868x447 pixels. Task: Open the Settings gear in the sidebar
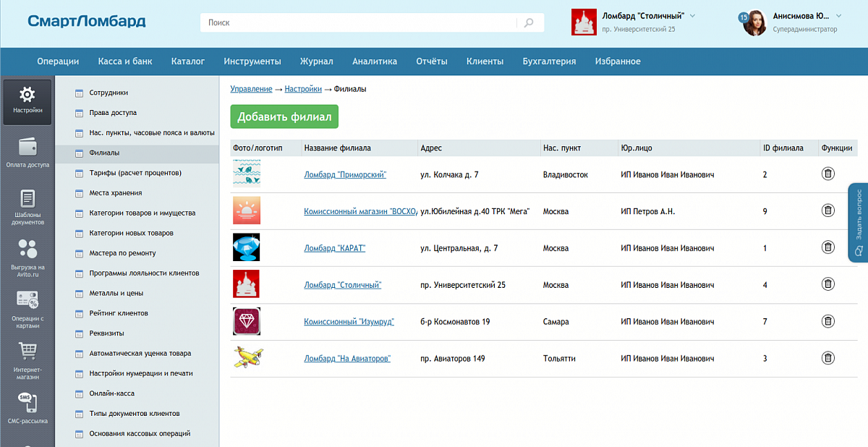point(27,95)
